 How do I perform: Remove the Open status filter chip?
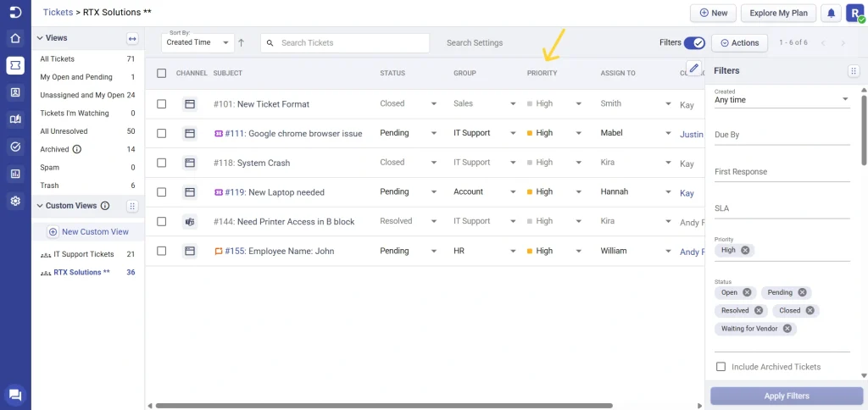click(747, 292)
